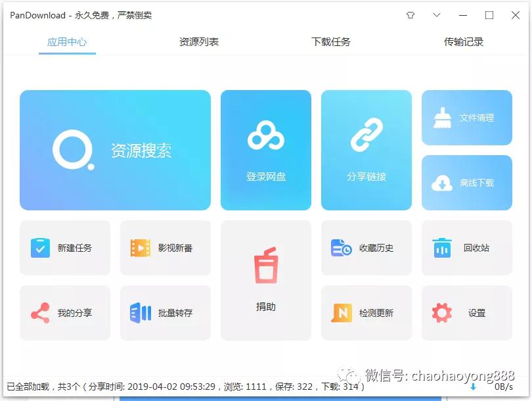Open 我的分享 my shares
Image resolution: width=532 pixels, height=401 pixels.
click(65, 313)
